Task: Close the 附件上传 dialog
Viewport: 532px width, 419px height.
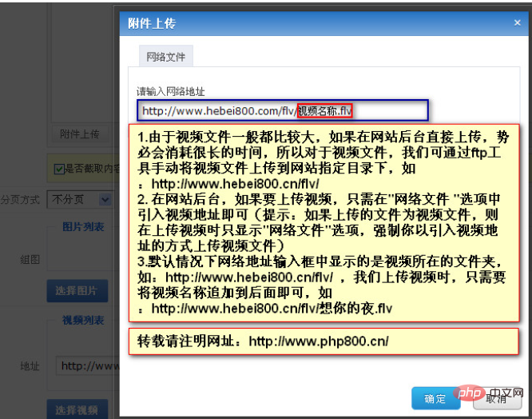Action: [517, 22]
